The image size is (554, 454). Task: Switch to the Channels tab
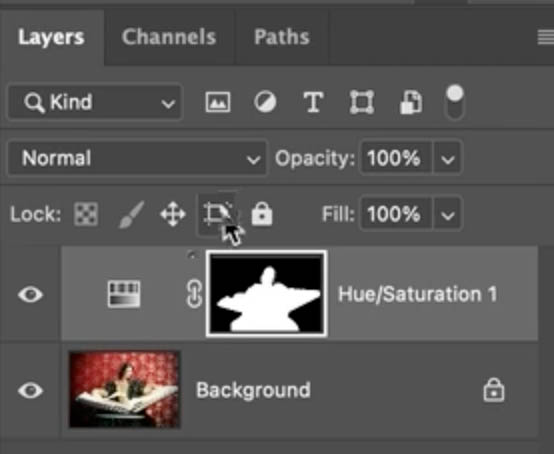(x=169, y=37)
